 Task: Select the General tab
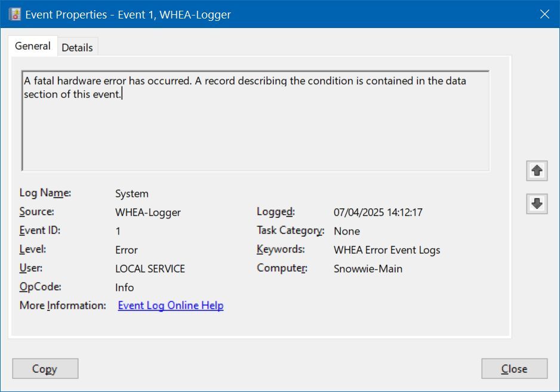32,46
